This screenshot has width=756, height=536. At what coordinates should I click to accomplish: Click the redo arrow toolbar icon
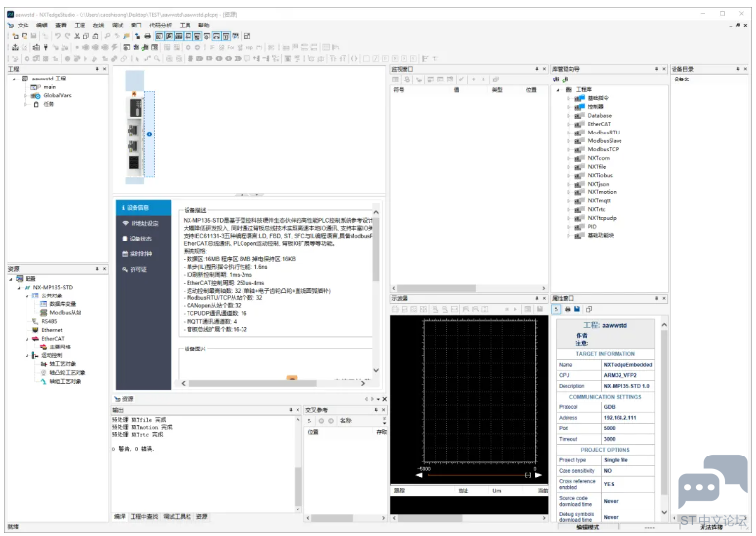coord(67,36)
